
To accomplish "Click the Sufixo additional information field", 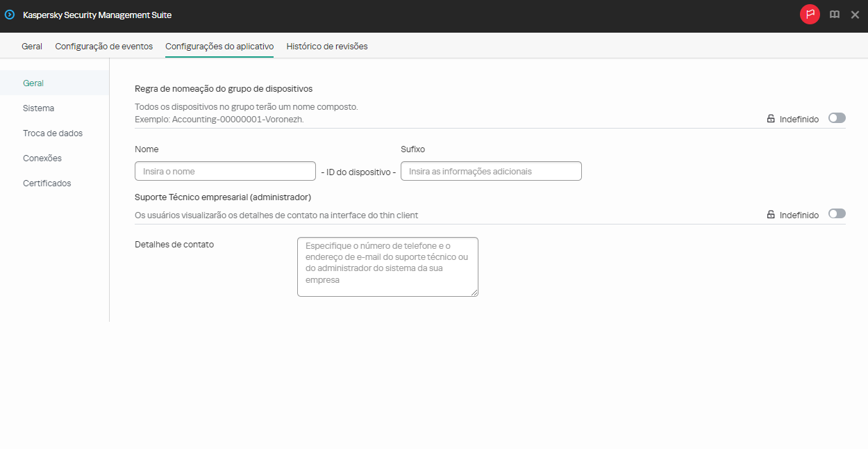I will click(491, 170).
